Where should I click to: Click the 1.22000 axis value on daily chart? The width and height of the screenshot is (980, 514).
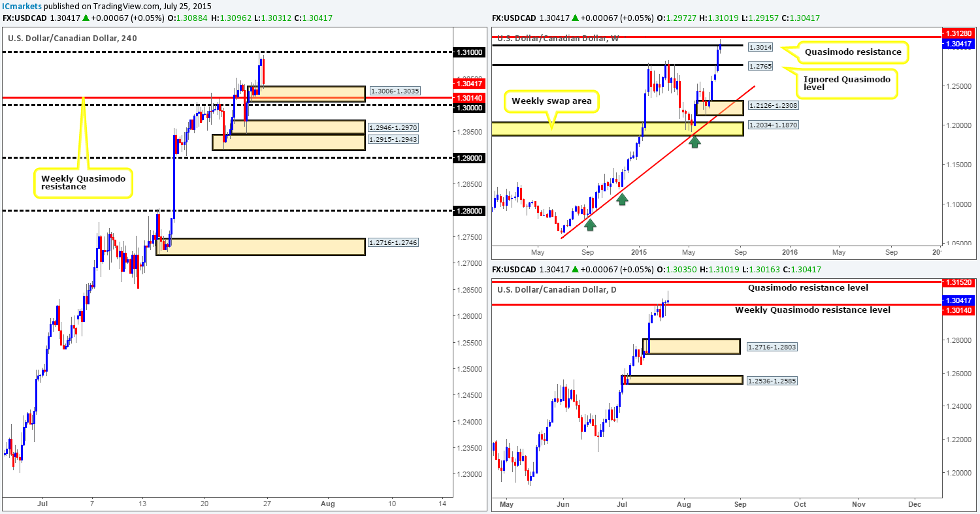click(x=958, y=440)
